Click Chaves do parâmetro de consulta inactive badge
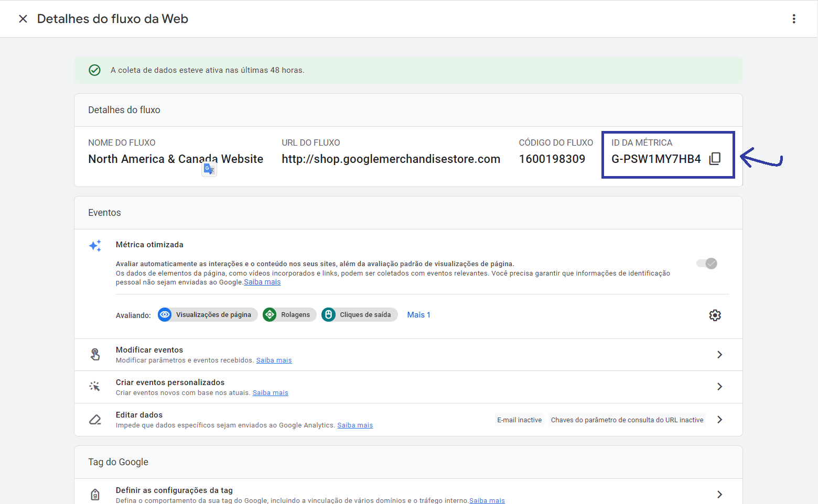The image size is (818, 504). [627, 420]
